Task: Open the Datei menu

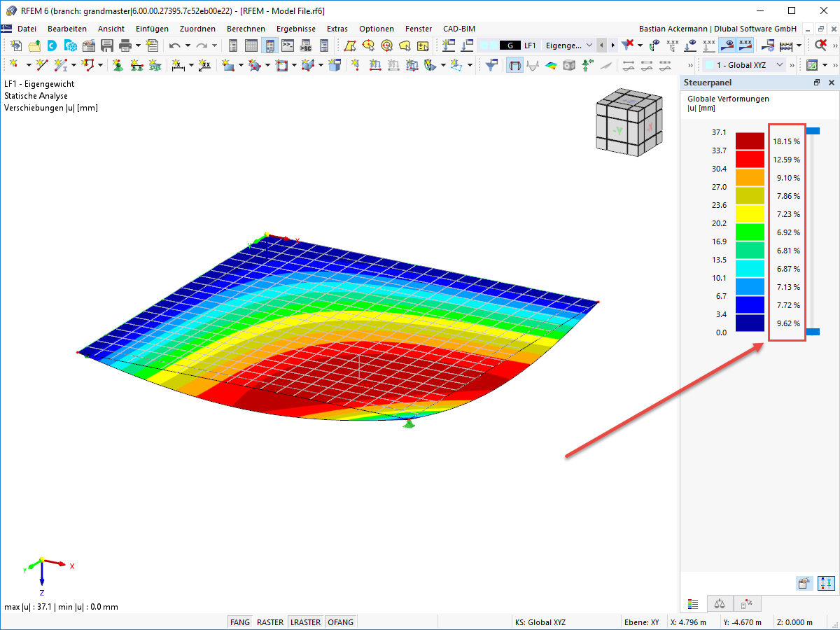Action: point(27,29)
